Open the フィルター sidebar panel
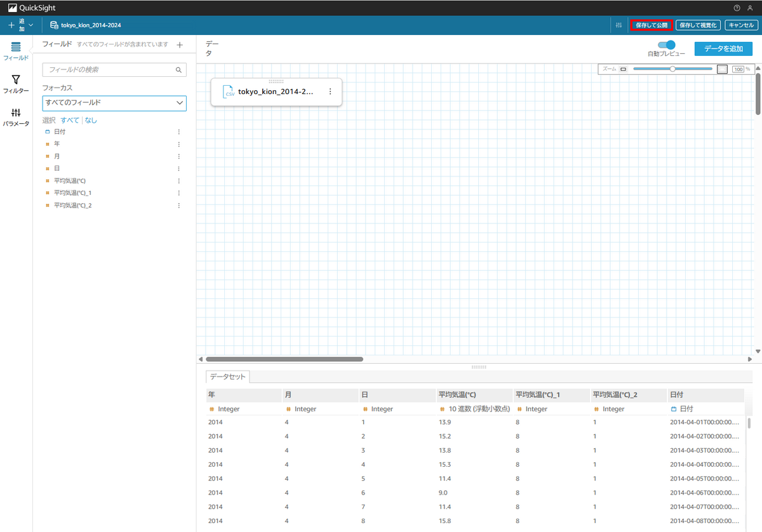This screenshot has height=532, width=762. (x=16, y=84)
